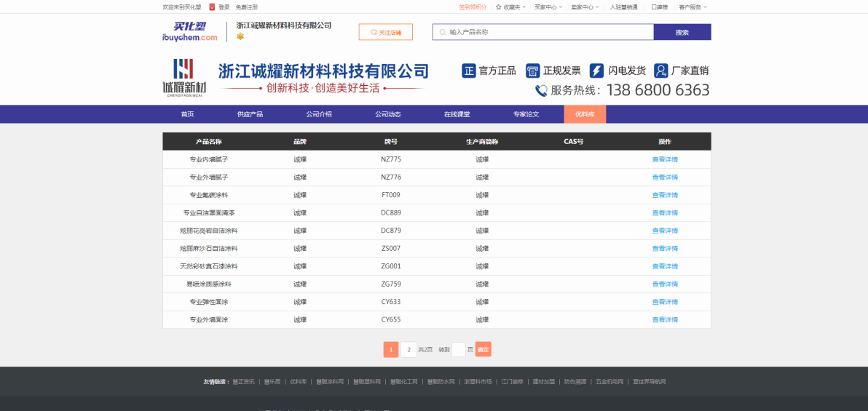View details for FT009 专业氟碳涂料
868x411 pixels.
[x=665, y=195]
